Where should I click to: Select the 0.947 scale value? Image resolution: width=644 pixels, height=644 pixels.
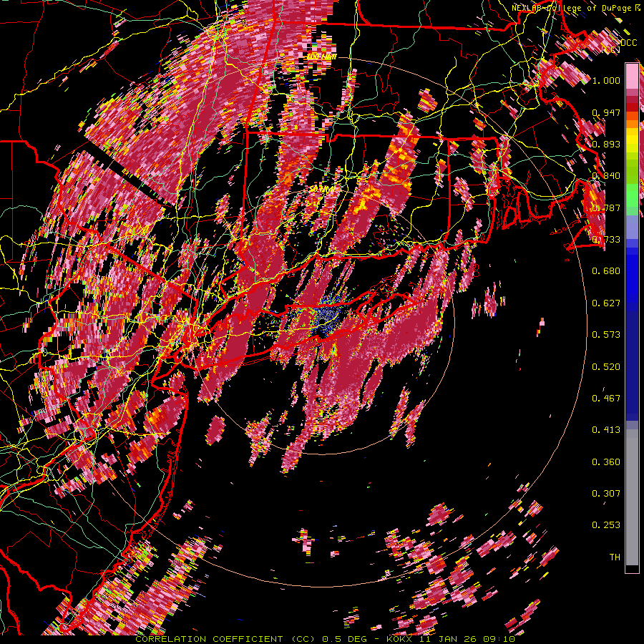point(606,112)
